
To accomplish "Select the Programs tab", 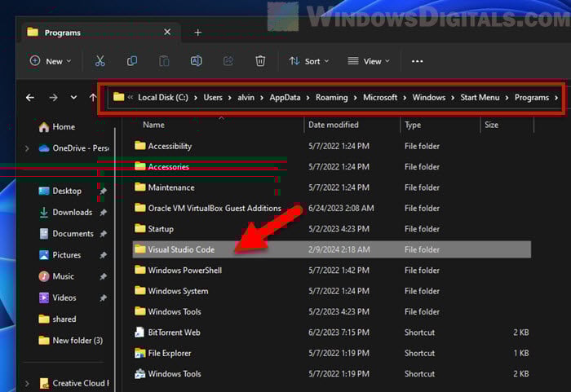I will click(100, 33).
